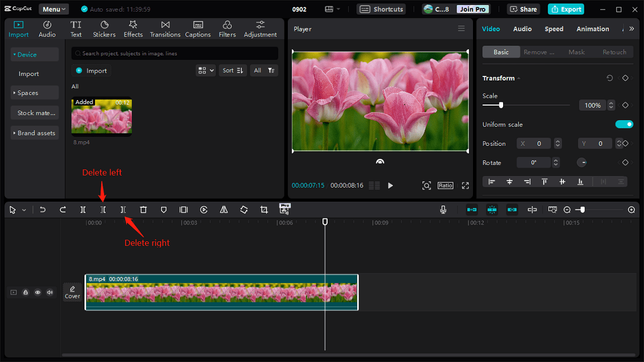Image resolution: width=644 pixels, height=362 pixels.
Task: Click the Rotate clip icon
Action: pos(244,209)
